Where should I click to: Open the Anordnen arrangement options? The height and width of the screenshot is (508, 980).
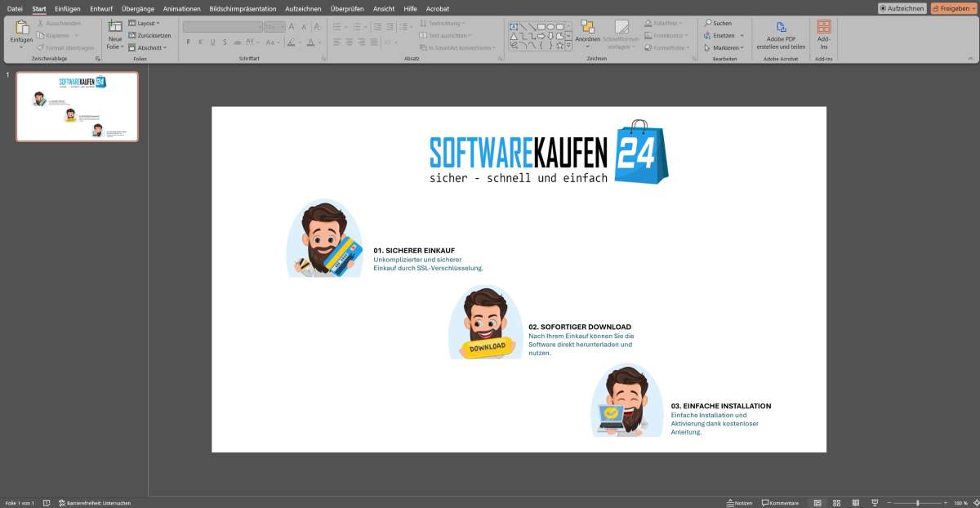588,37
